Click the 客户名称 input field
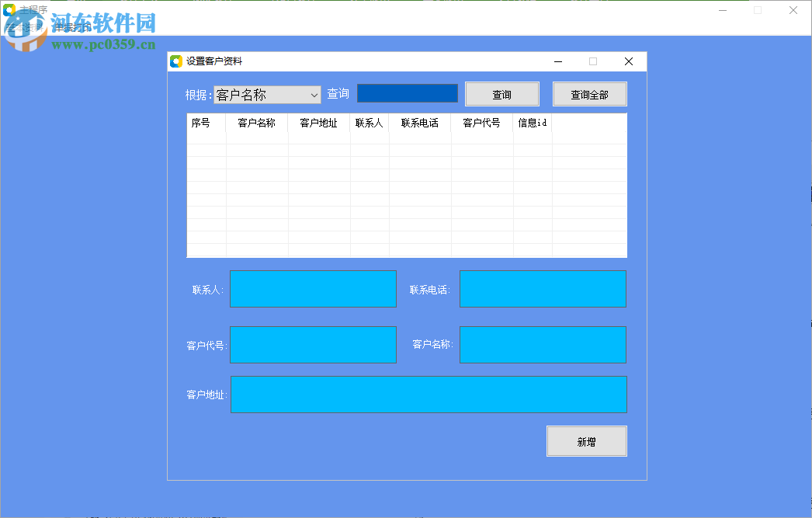This screenshot has width=812, height=518. 542,345
